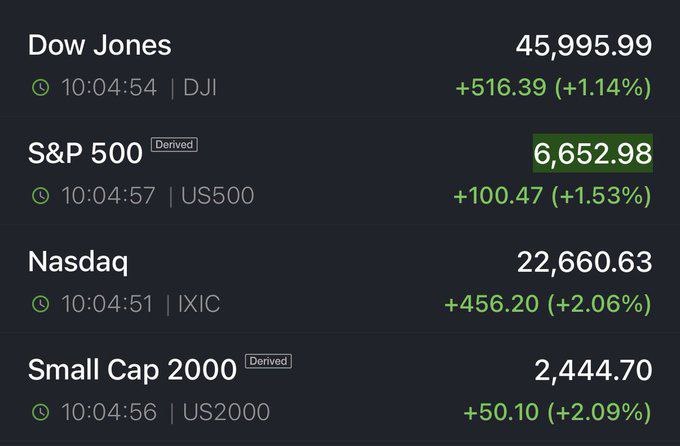Click the clock icon beside Nasdaq time

click(x=40, y=304)
